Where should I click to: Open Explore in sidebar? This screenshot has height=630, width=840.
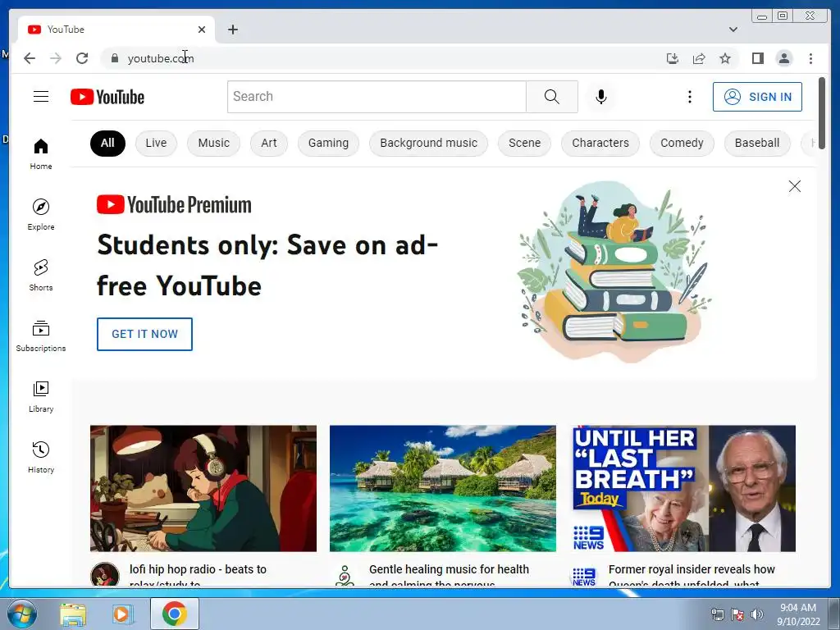point(41,214)
